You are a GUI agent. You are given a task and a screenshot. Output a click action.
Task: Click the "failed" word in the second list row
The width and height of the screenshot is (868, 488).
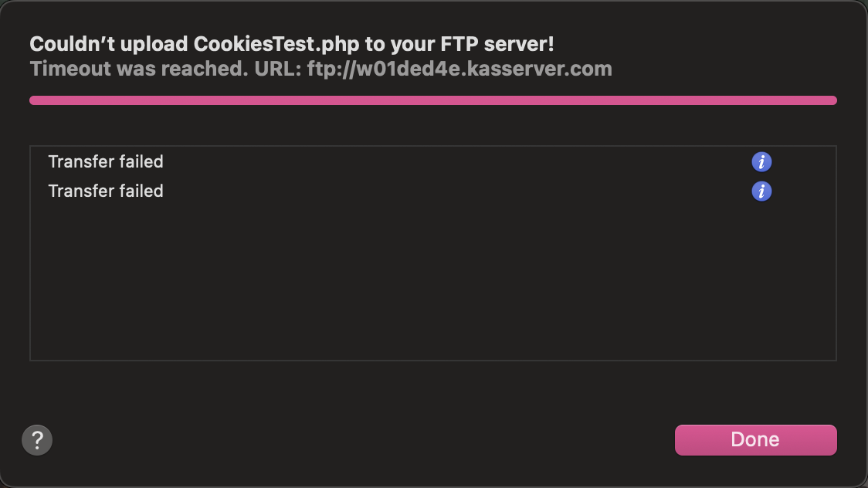pos(142,191)
